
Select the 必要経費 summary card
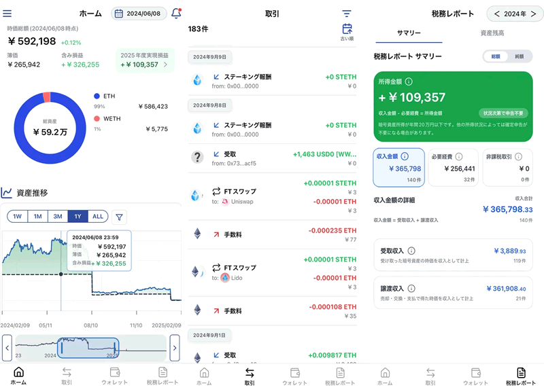point(452,167)
